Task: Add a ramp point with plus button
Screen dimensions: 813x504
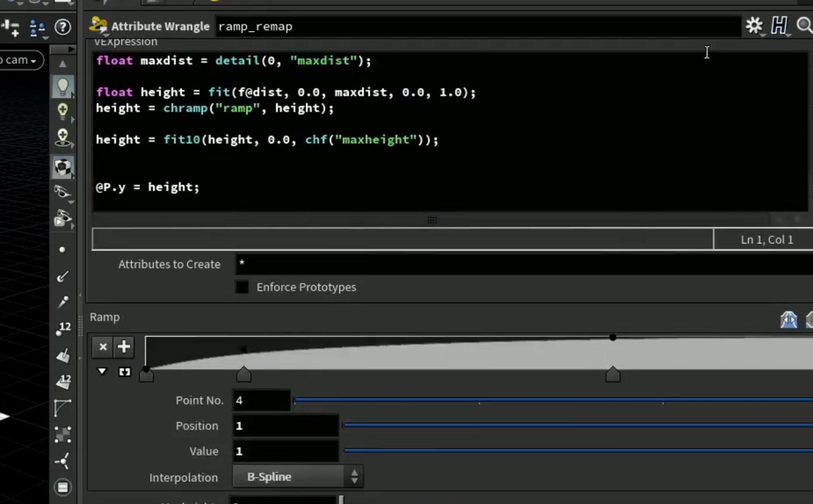Action: tap(124, 347)
